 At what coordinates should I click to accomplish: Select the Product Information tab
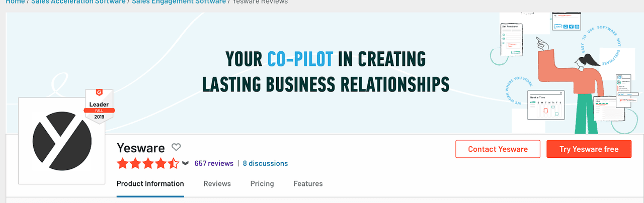pos(150,184)
